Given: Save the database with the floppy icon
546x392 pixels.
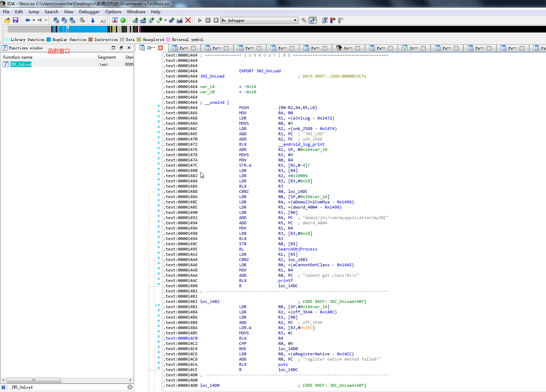Looking at the screenshot, I should tap(15, 20).
